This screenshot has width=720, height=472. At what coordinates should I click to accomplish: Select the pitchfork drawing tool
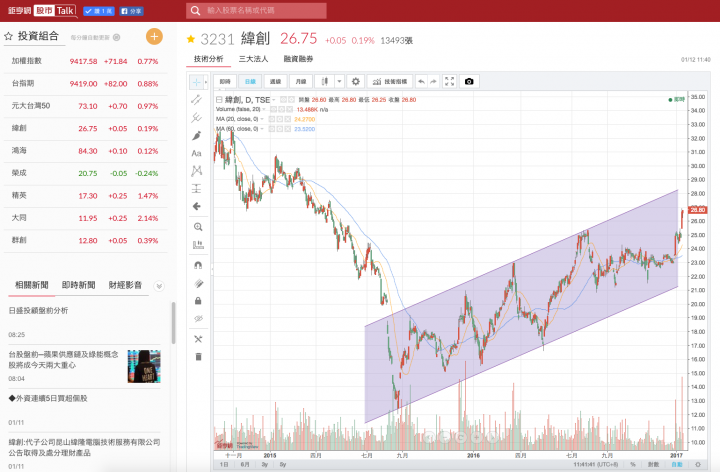tap(197, 118)
